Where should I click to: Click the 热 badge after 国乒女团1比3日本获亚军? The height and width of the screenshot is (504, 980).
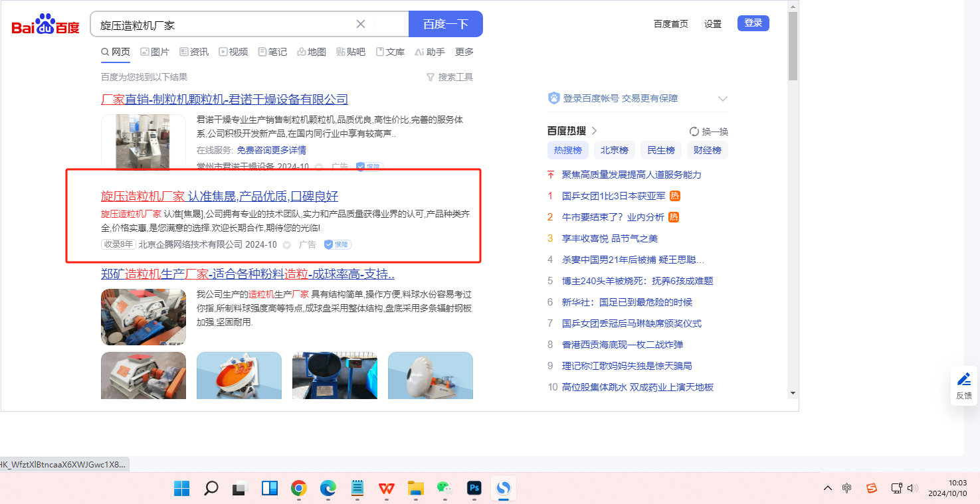coord(674,196)
